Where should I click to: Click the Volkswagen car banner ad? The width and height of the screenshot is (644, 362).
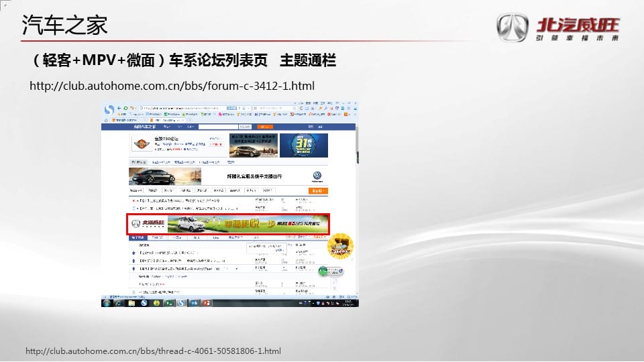pyautogui.click(x=228, y=176)
